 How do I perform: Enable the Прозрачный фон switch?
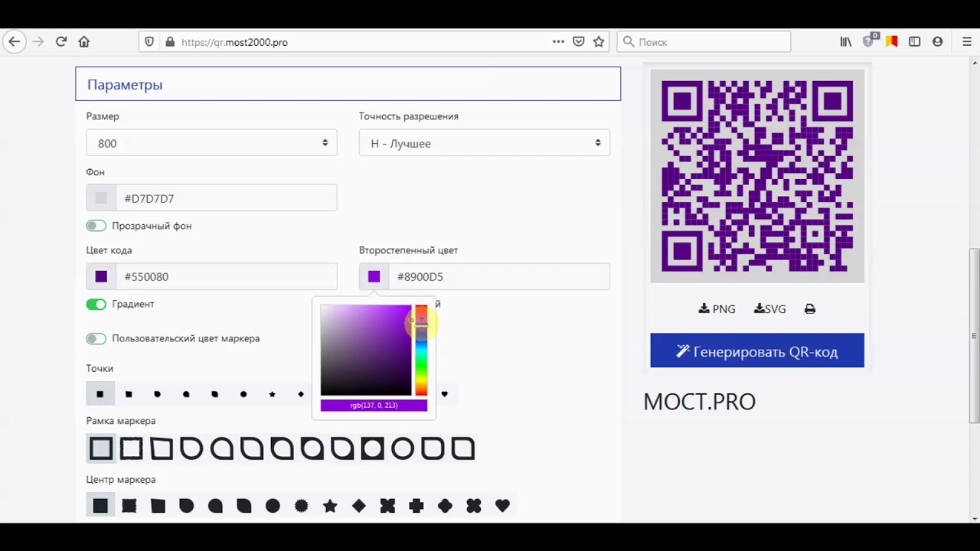point(96,226)
